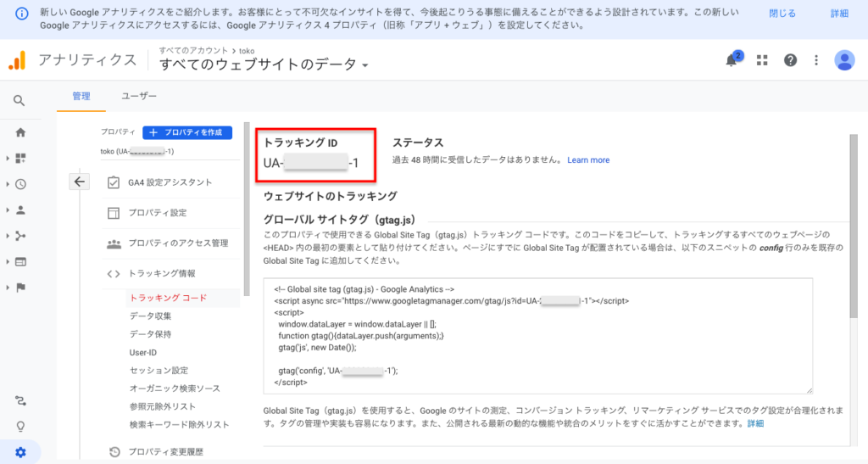The height and width of the screenshot is (464, 868).
Task: Click the property column scrollbar
Action: [x=247, y=210]
